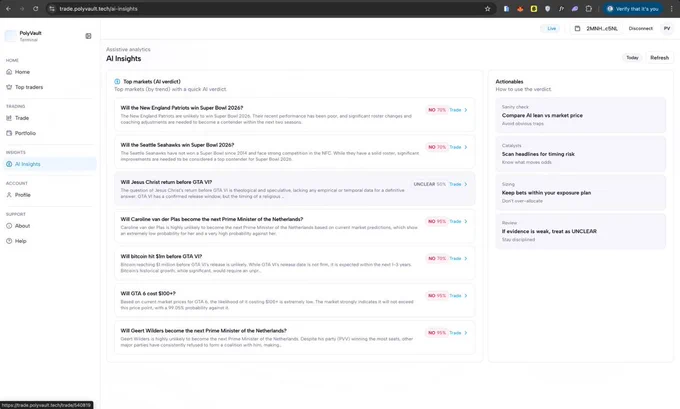680x409 pixels.
Task: Click the Home icon in sidebar
Action: point(9,72)
